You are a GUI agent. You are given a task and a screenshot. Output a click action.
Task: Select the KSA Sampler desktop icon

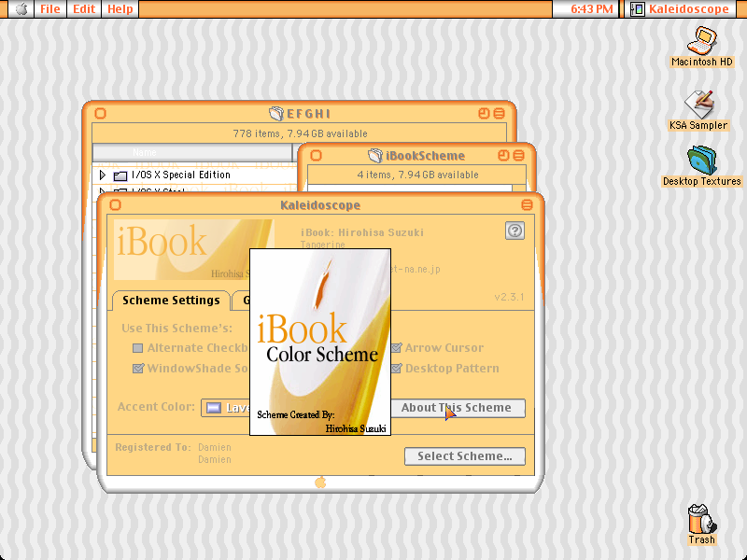click(698, 110)
